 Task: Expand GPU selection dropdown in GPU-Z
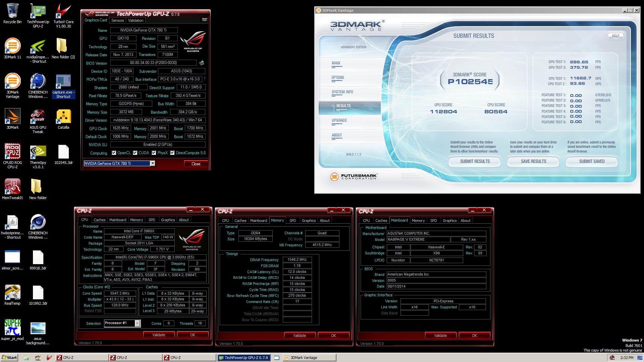point(153,164)
